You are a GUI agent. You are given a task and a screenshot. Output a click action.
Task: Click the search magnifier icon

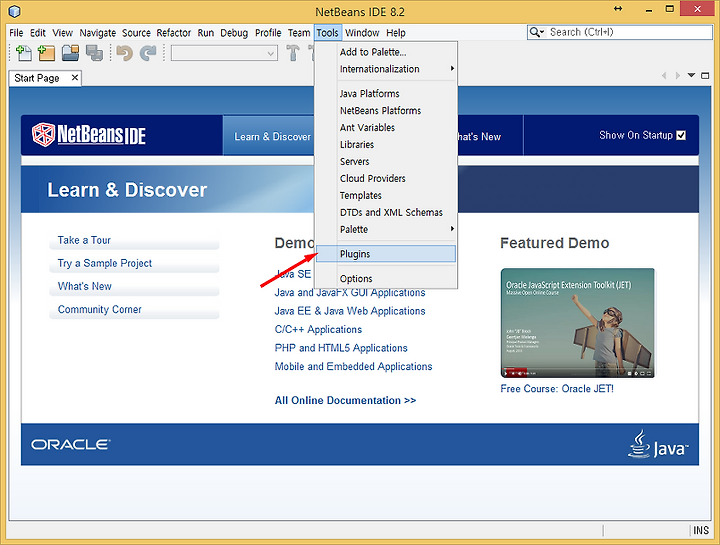(x=535, y=32)
